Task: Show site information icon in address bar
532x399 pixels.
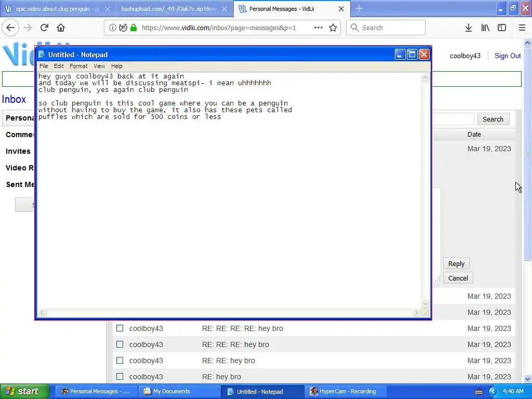Action: point(112,28)
